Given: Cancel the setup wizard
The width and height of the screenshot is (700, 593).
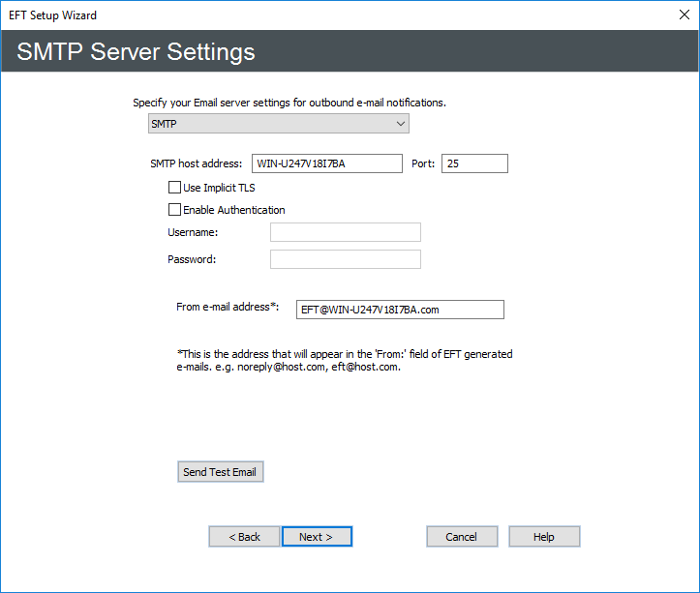Looking at the screenshot, I should 462,537.
